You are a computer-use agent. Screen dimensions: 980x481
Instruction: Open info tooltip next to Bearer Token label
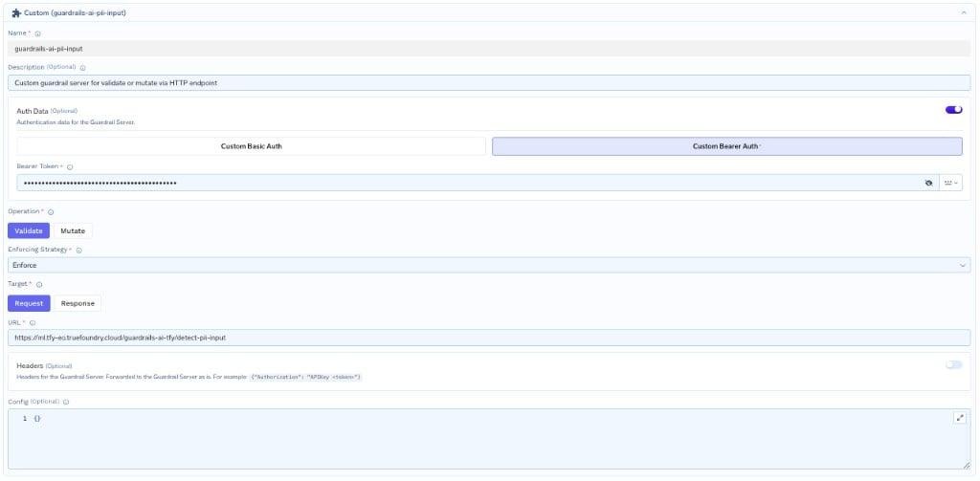pos(70,166)
